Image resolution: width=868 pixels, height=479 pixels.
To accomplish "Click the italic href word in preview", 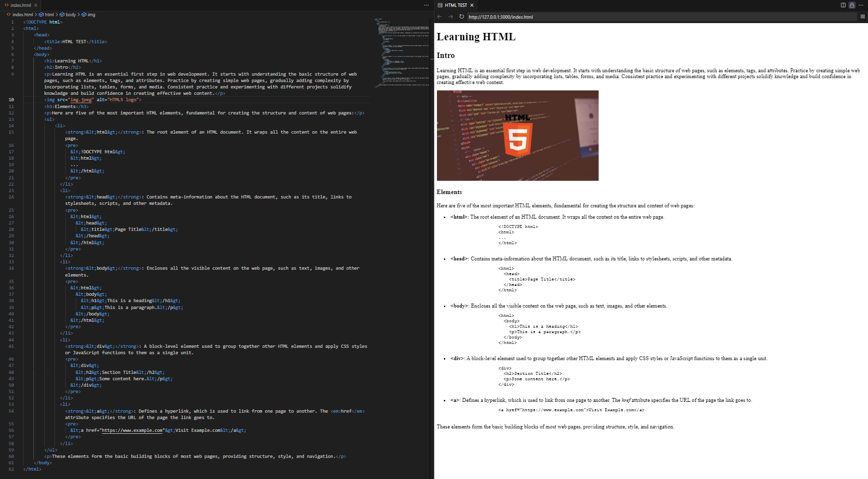I will pyautogui.click(x=626, y=400).
